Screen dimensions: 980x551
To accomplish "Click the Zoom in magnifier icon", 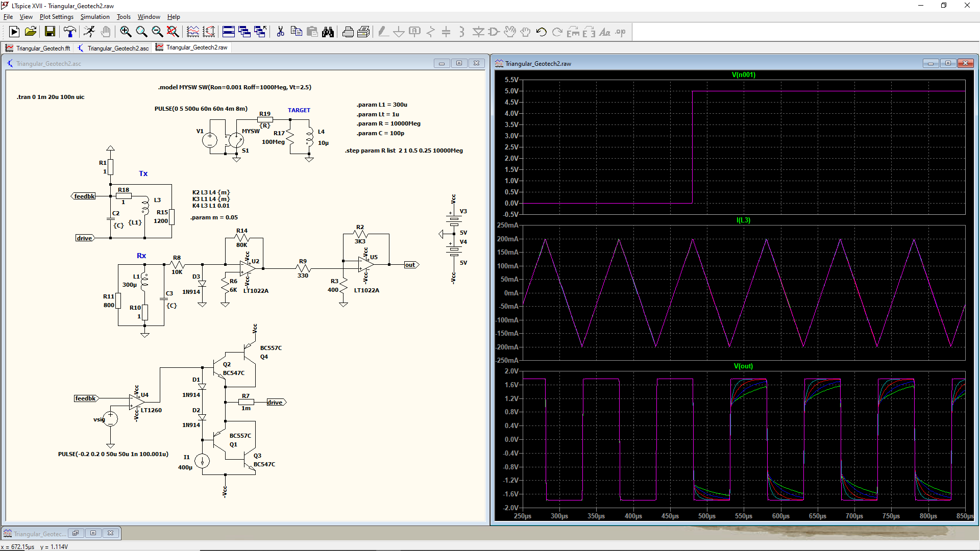I will click(x=126, y=32).
